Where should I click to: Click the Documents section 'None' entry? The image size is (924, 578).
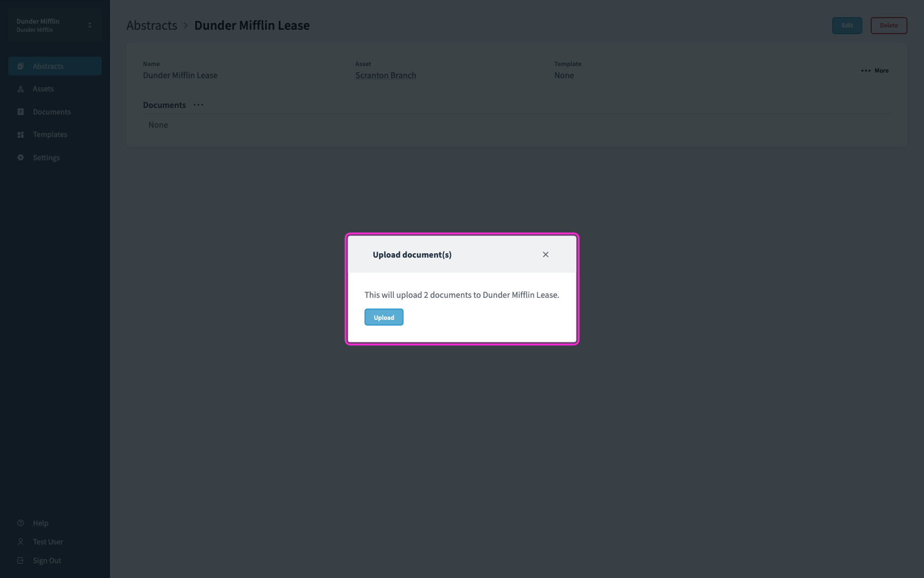tap(158, 125)
